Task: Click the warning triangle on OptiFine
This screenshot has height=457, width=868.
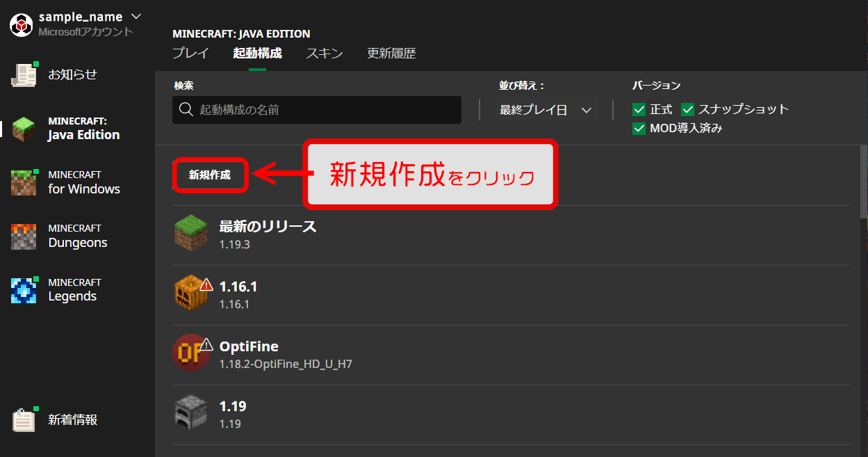Action: point(206,344)
